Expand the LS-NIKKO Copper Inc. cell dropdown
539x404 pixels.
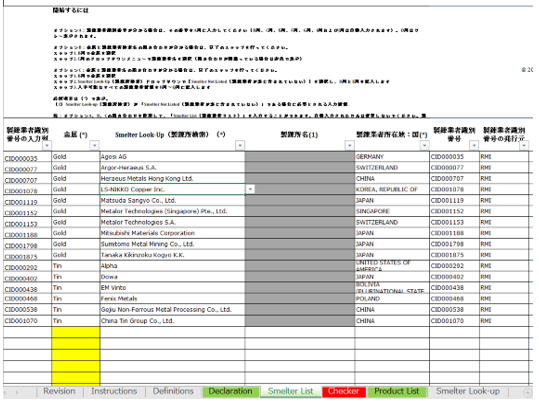(250, 189)
